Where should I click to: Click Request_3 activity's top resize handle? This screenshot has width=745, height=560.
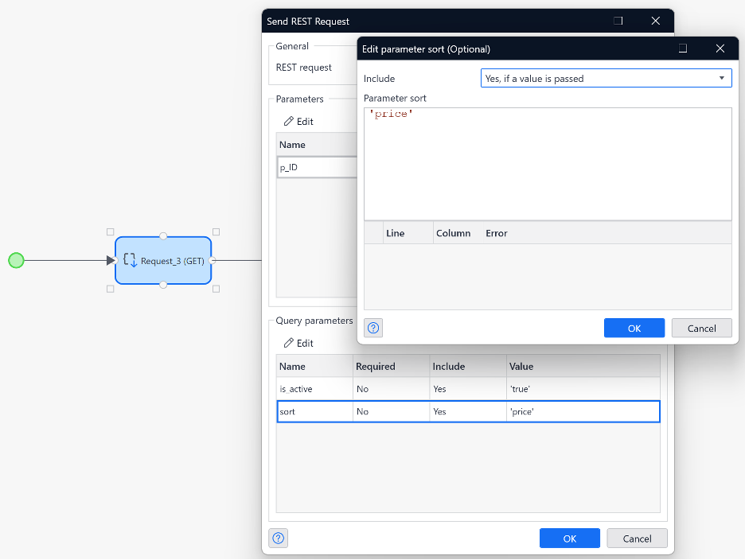[x=163, y=236]
